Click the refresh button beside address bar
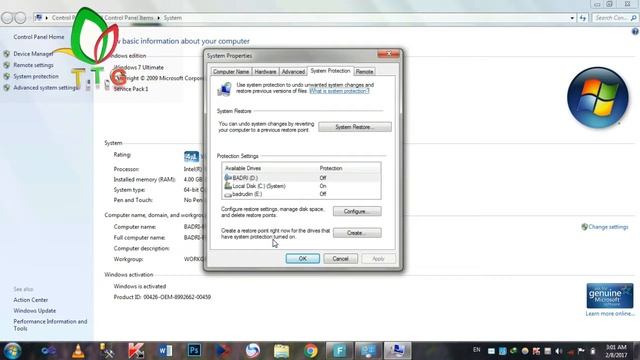This screenshot has height=360, width=640. (x=582, y=18)
